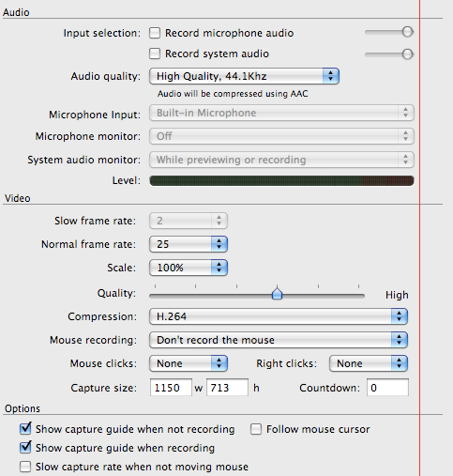Open the Normal frame rate dropdown

click(x=189, y=244)
